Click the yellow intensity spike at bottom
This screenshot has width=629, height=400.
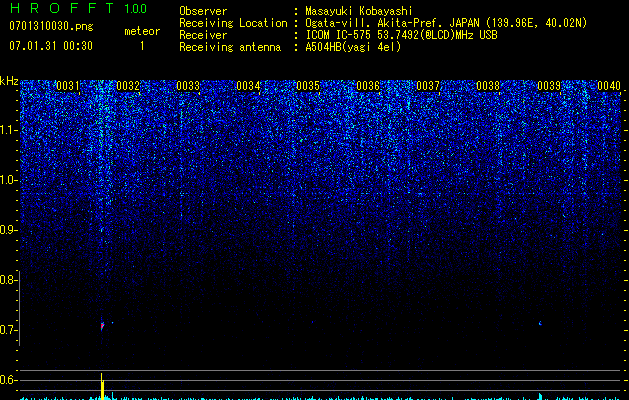click(102, 386)
